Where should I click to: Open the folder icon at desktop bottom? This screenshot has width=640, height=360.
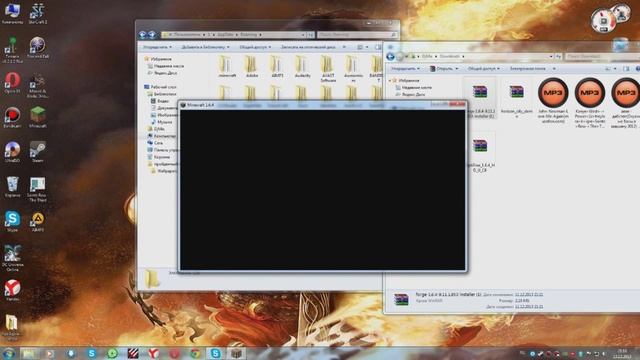(11, 327)
